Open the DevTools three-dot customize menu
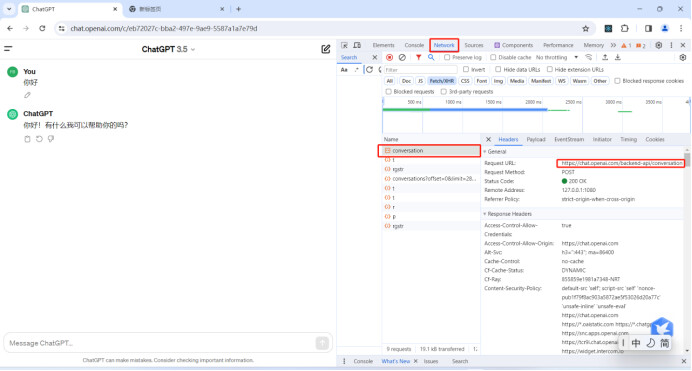Image resolution: width=692 pixels, height=371 pixels. pos(671,45)
